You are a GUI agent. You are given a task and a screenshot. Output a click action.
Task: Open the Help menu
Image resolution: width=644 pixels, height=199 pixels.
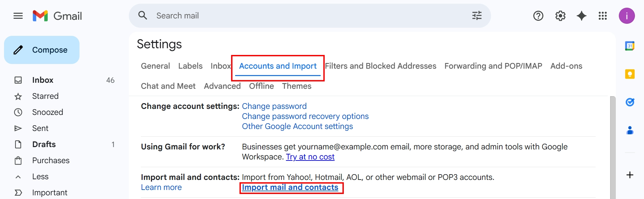pos(538,16)
